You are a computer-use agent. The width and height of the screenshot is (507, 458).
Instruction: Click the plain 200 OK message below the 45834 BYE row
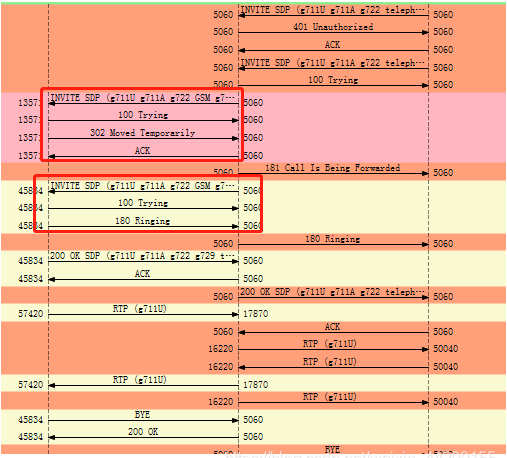click(x=143, y=432)
